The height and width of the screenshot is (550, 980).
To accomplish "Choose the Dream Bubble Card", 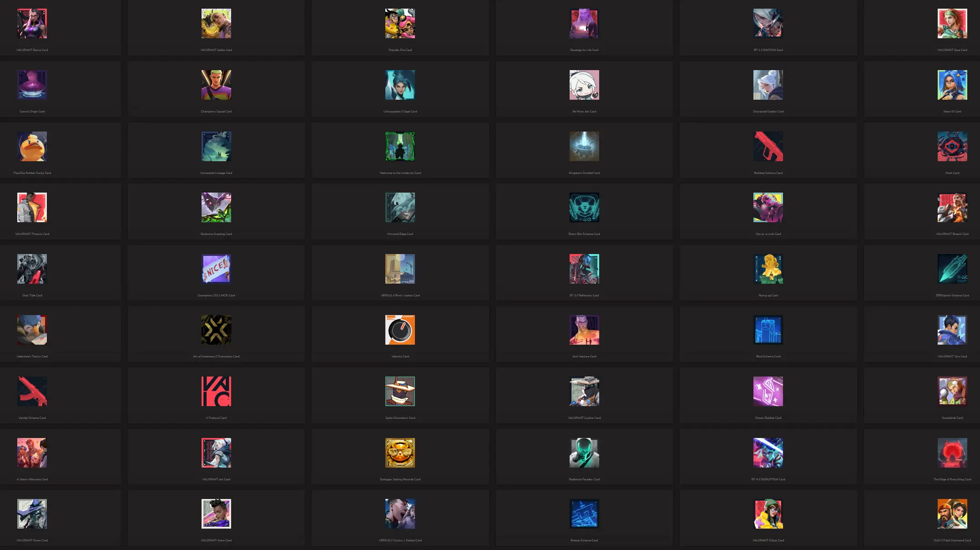I will (x=768, y=391).
